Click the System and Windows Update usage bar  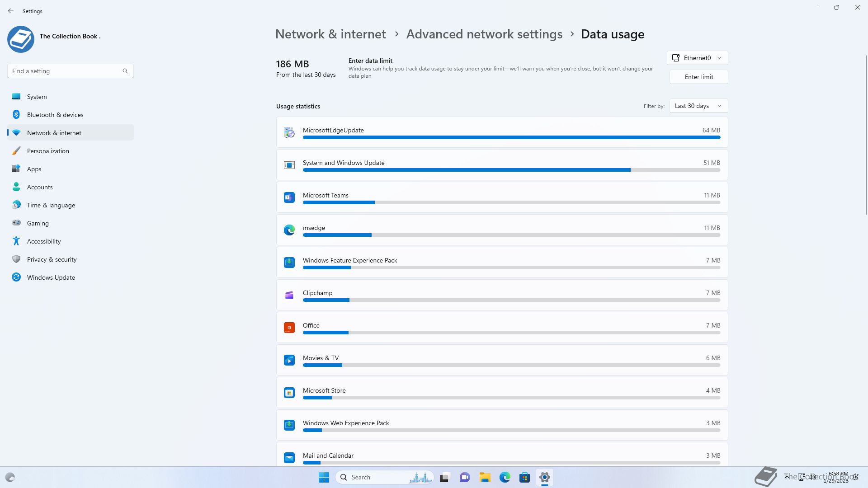tap(511, 170)
